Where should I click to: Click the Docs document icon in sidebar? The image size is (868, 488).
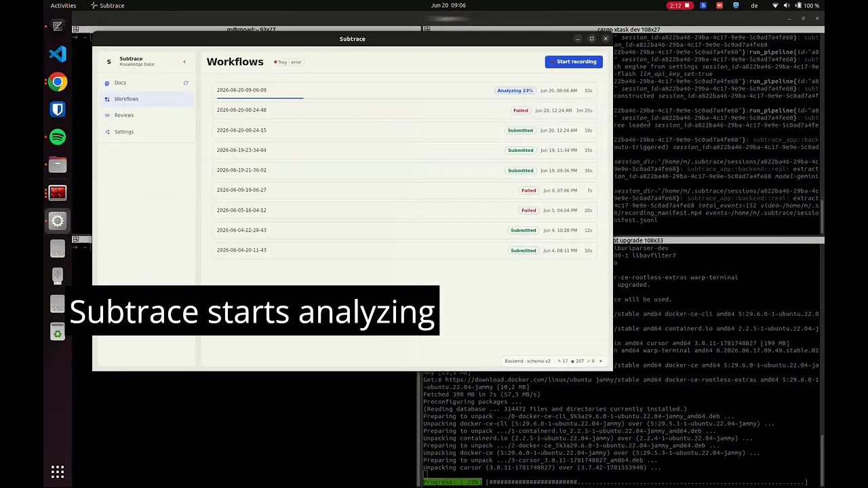click(107, 83)
